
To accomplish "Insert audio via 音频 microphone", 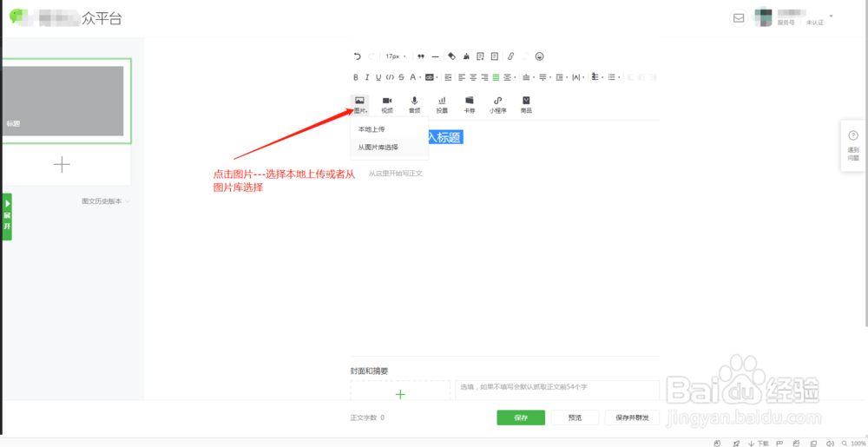I will pyautogui.click(x=415, y=104).
